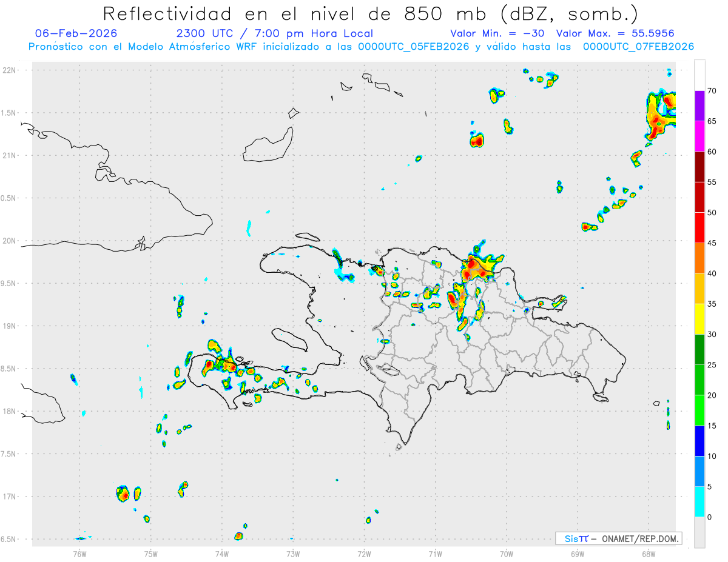This screenshot has width=728, height=562.
Task: Click the 75W longitude axis label
Action: (x=150, y=554)
